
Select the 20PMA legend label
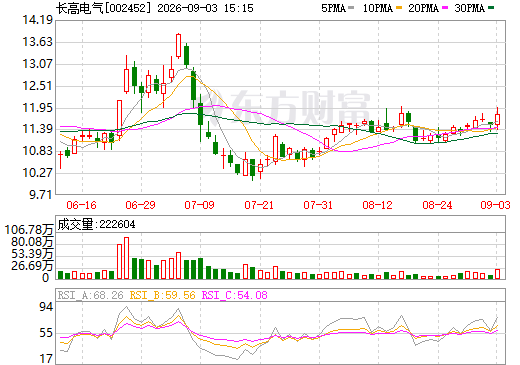[x=424, y=8]
